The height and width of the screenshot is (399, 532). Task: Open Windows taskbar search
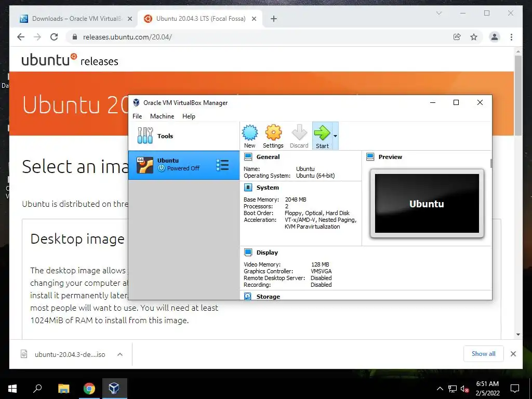pyautogui.click(x=37, y=389)
